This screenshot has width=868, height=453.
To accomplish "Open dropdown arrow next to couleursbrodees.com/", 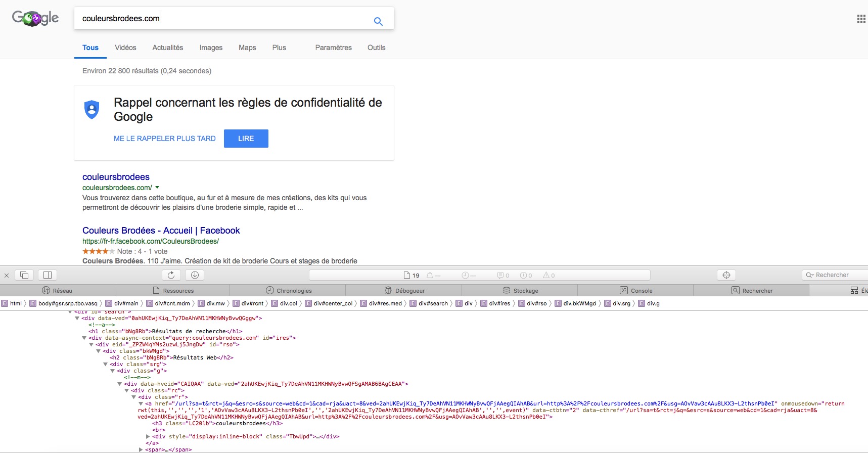I will pos(157,188).
